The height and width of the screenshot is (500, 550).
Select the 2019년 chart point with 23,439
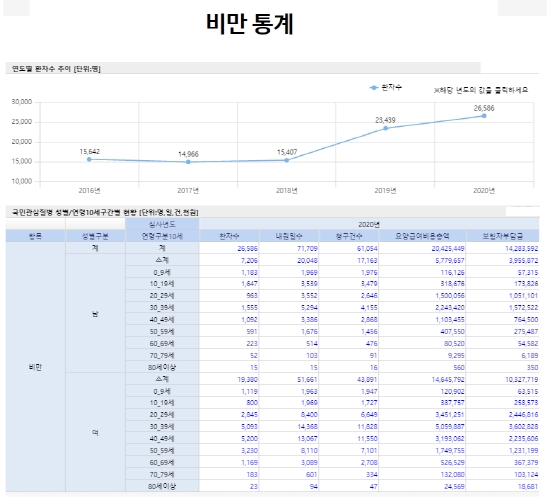coord(385,128)
